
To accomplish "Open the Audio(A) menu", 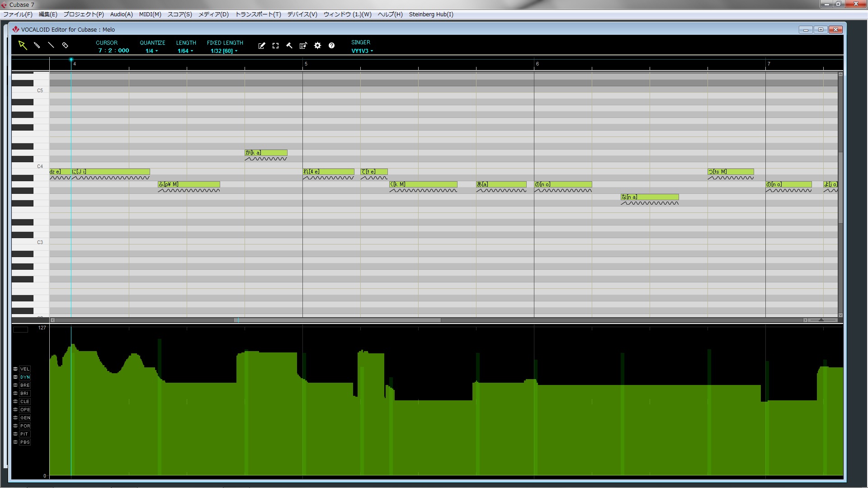I will click(x=122, y=14).
